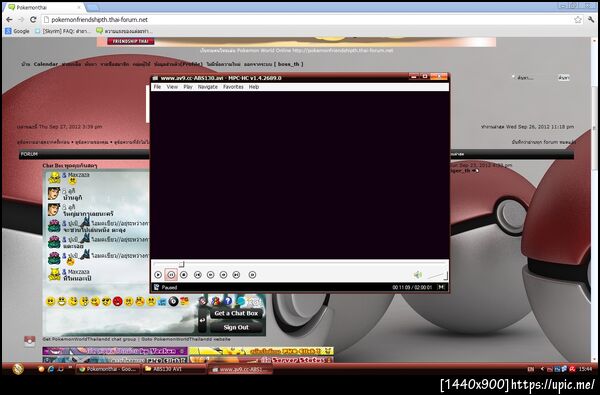Insert the black 8-ball emoticon
This screenshot has width=600, height=395.
point(173,301)
